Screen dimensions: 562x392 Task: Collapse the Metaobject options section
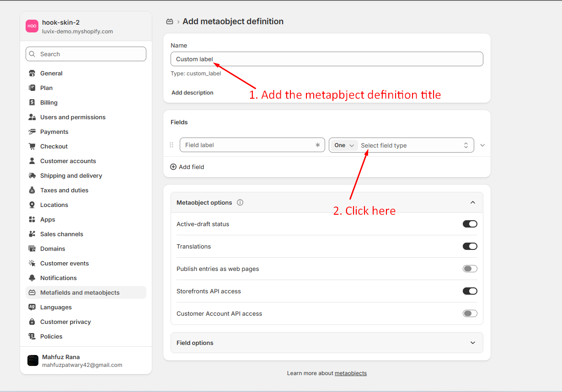(x=472, y=202)
